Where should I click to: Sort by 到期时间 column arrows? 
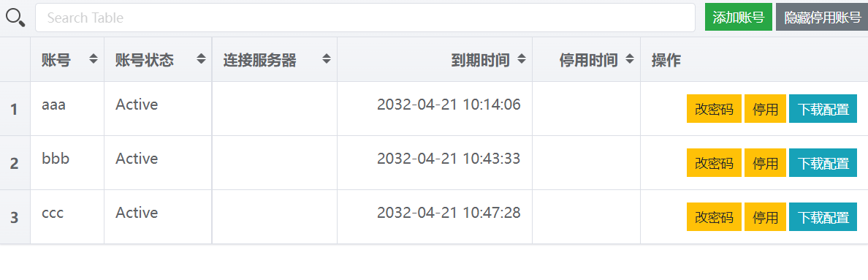tap(522, 59)
